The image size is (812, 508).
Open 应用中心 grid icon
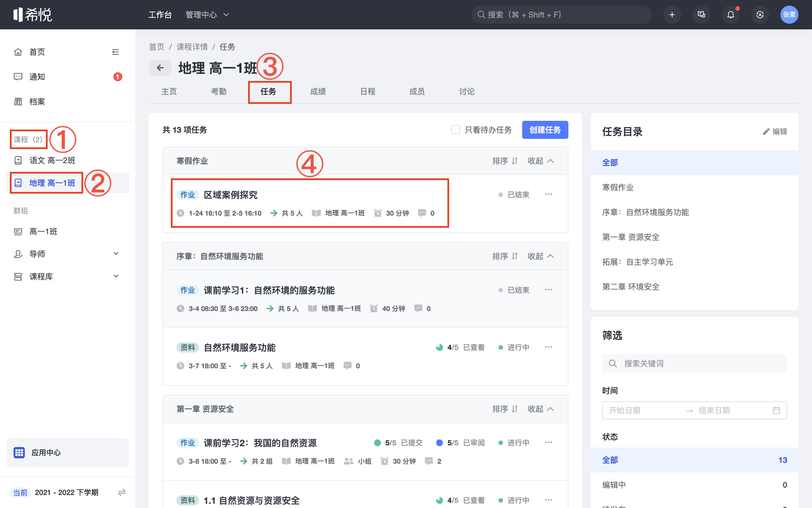click(x=19, y=453)
